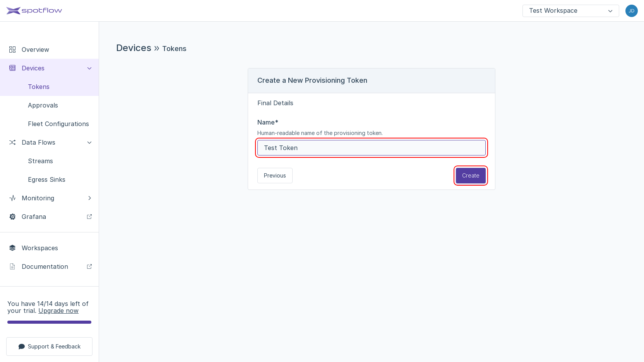Click the 'Create a New Provisioning Token' heading
644x362 pixels.
312,80
